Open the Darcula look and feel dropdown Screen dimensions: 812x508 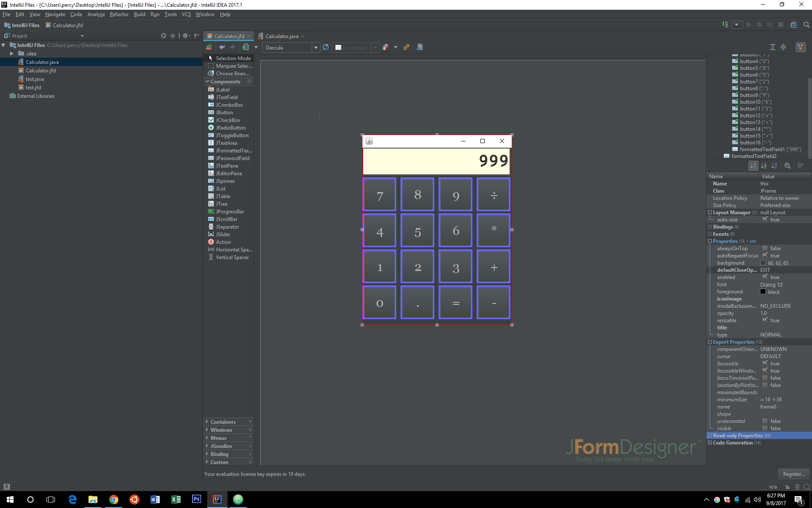point(315,47)
